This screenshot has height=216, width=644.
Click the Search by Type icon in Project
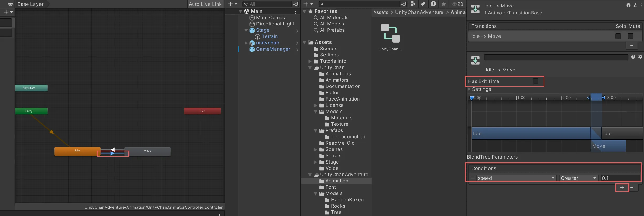click(x=413, y=4)
